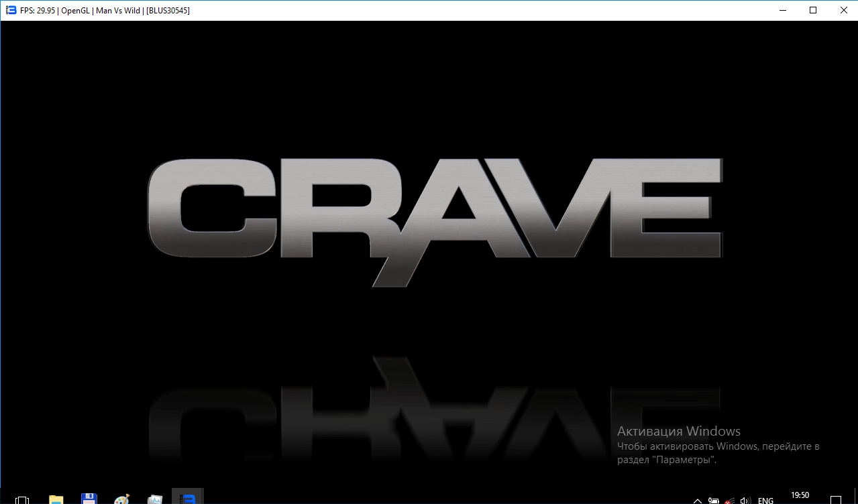
Task: Launch the paint palette app from taskbar
Action: [x=121, y=499]
